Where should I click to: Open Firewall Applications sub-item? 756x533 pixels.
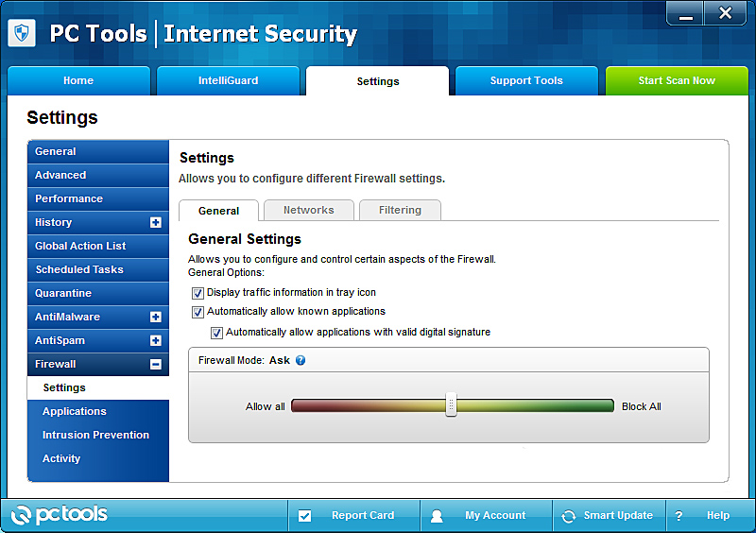click(98, 411)
